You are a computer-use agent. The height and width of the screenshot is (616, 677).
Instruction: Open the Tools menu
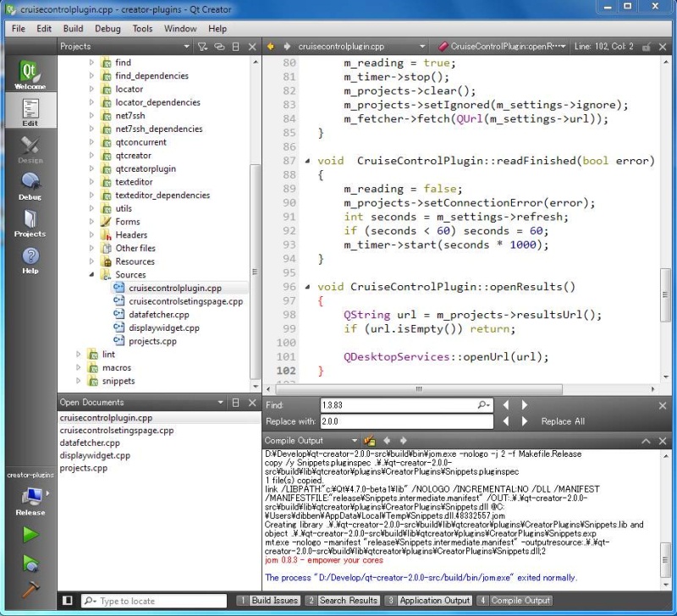pyautogui.click(x=142, y=29)
